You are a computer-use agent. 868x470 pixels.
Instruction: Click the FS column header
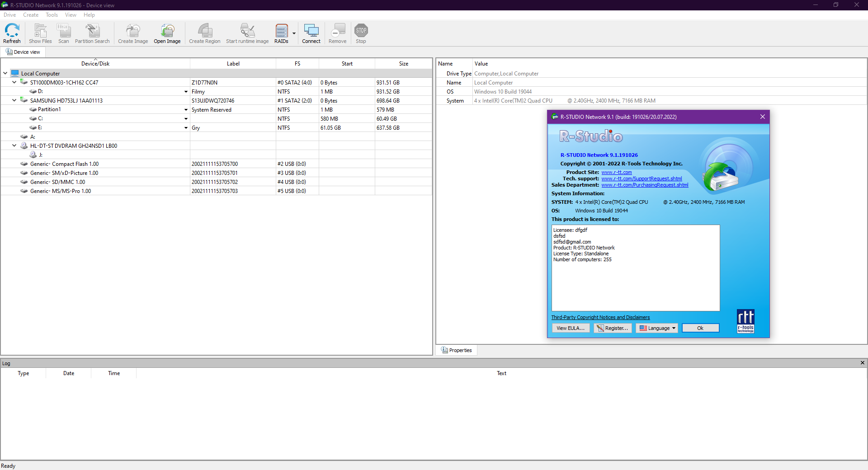click(x=297, y=64)
